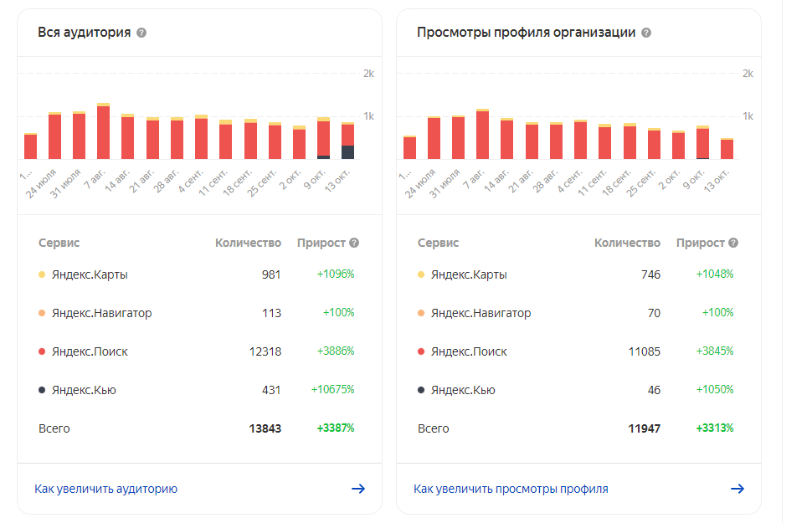Click the 7 авг. bar in Вся аудитория chart
The height and width of the screenshot is (523, 812).
[x=104, y=131]
